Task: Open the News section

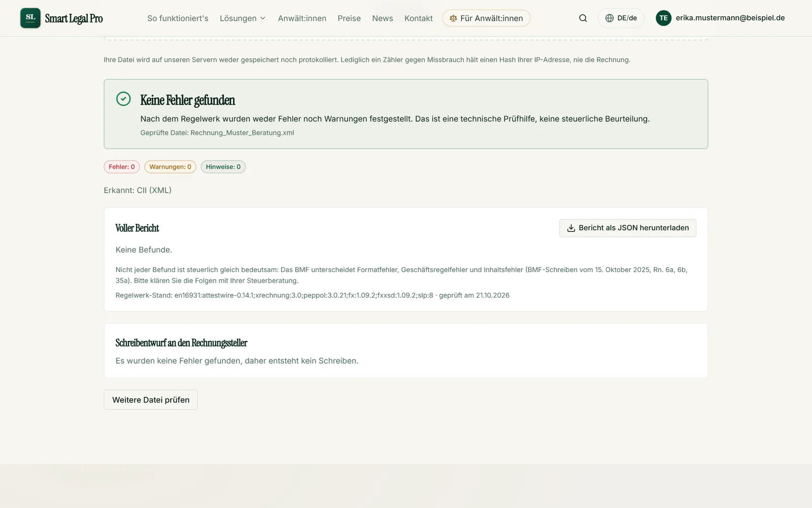Action: tap(383, 18)
